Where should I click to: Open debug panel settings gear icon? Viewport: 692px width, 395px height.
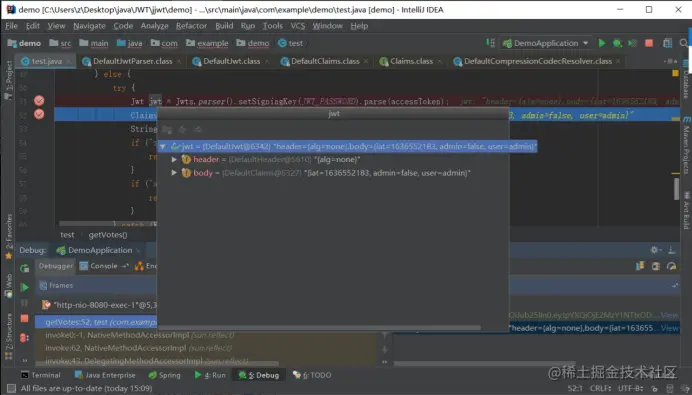coord(655,250)
